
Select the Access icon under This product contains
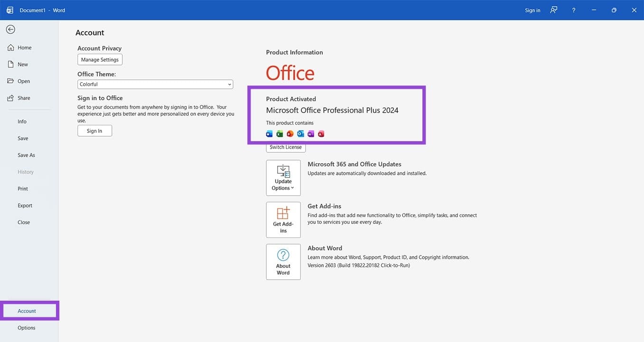click(x=321, y=133)
